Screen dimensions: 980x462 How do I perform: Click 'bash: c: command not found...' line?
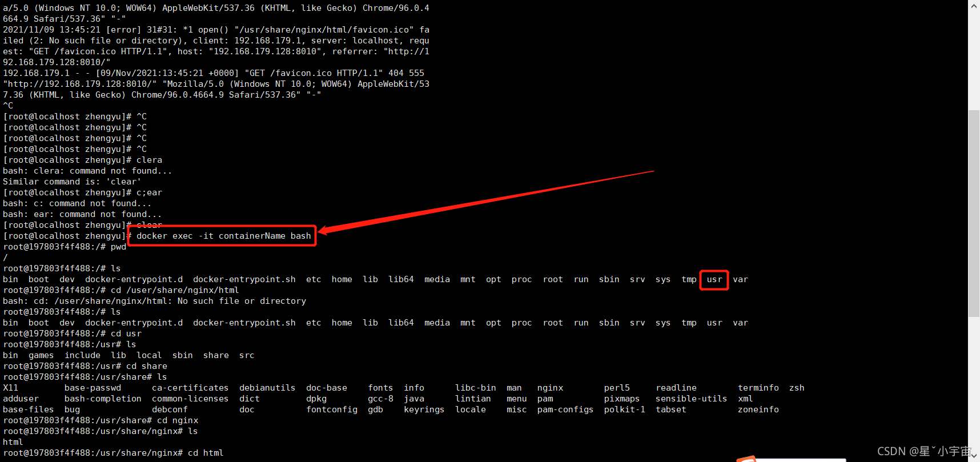pos(77,203)
